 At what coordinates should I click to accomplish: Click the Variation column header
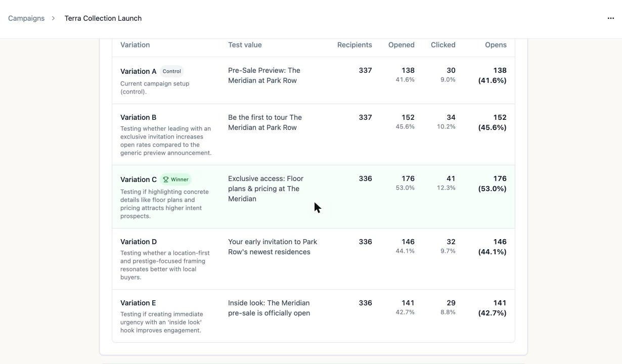[135, 45]
